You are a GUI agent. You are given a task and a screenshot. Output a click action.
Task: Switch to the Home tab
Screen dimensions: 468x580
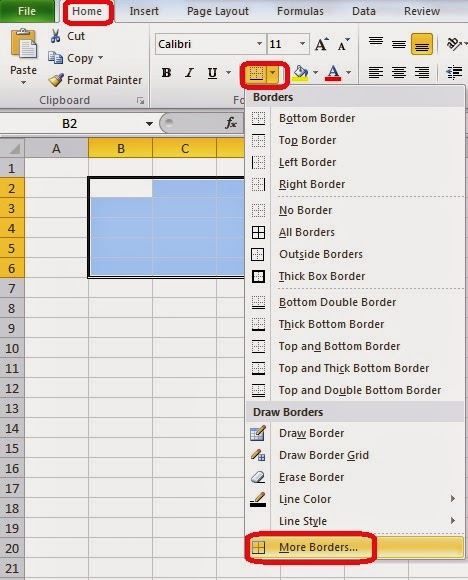pos(87,11)
